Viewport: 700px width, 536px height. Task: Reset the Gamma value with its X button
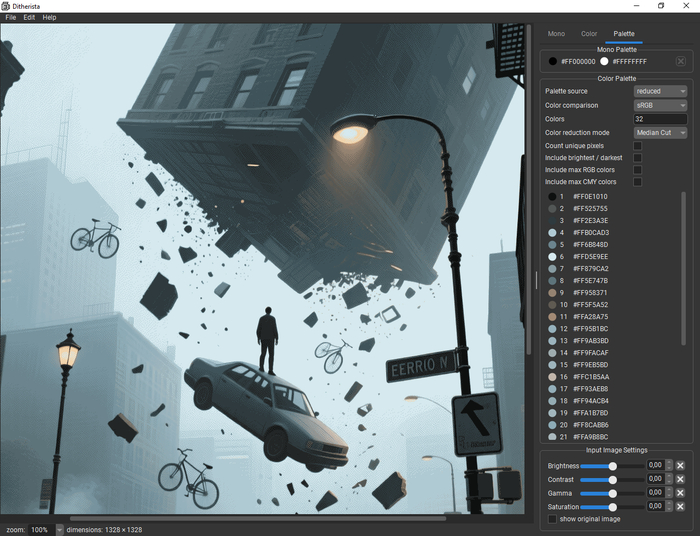680,493
